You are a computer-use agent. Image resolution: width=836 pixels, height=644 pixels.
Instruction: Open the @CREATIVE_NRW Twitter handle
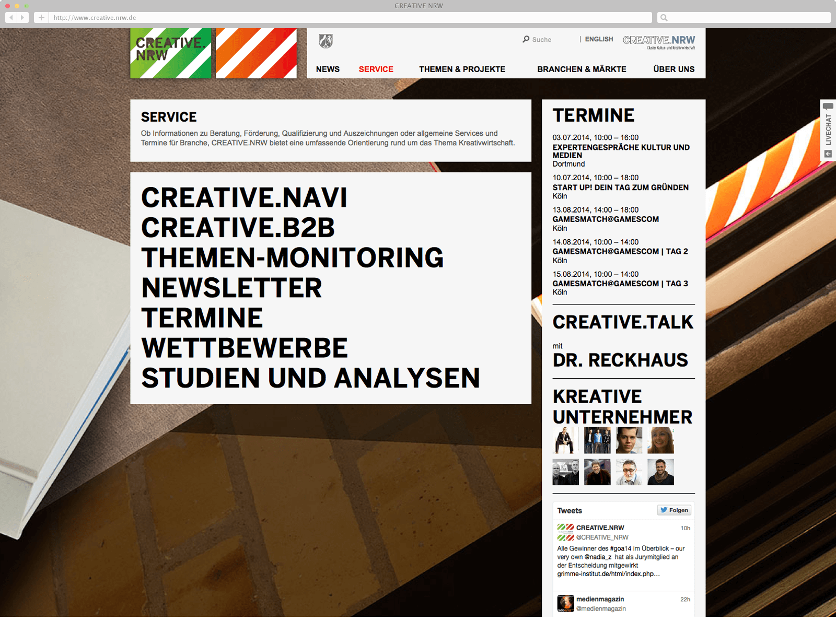(x=602, y=537)
